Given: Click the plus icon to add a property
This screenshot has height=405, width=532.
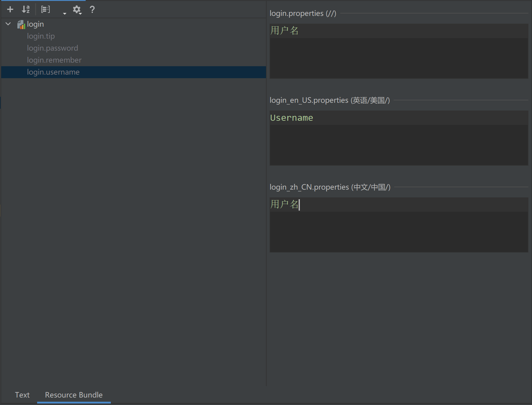Looking at the screenshot, I should (x=10, y=9).
